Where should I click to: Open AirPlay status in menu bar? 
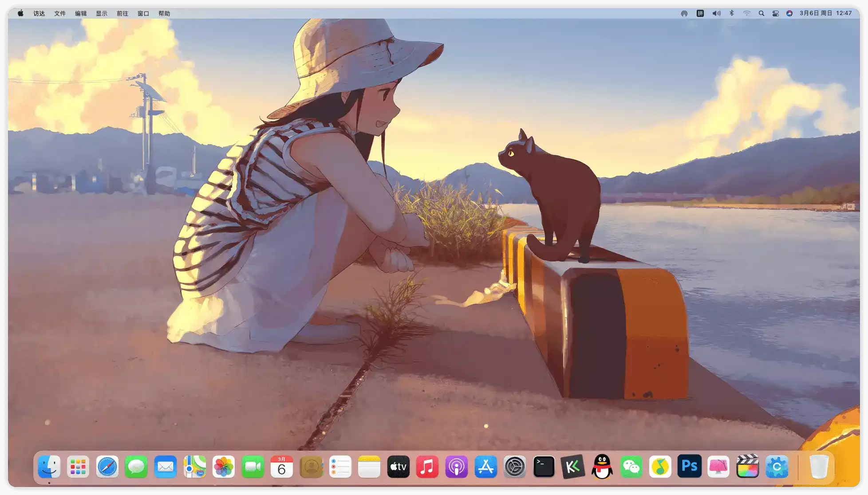point(684,13)
